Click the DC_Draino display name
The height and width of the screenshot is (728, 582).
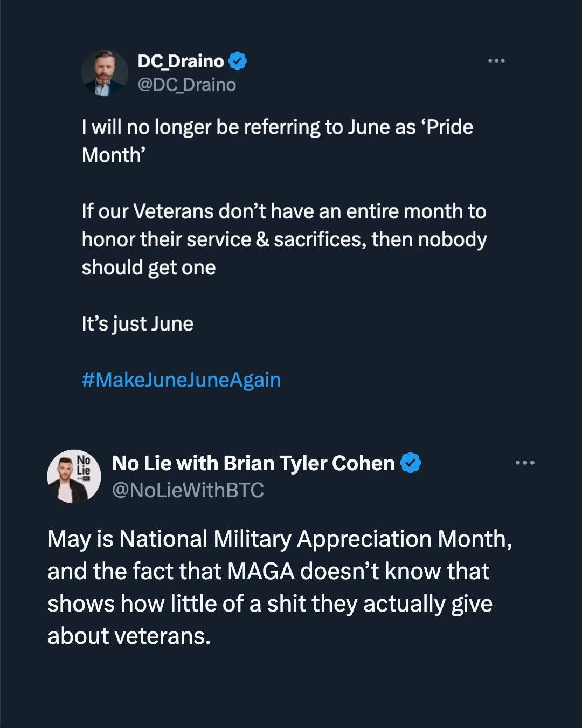coord(181,61)
